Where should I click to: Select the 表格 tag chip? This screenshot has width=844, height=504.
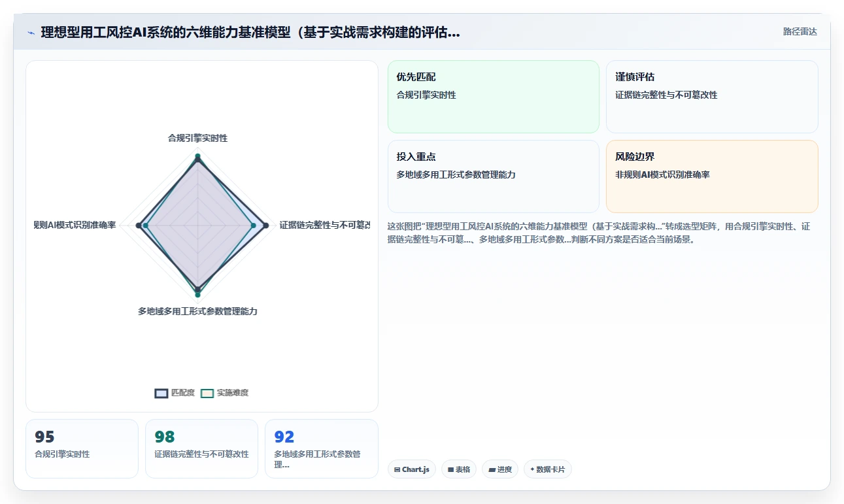[458, 469]
